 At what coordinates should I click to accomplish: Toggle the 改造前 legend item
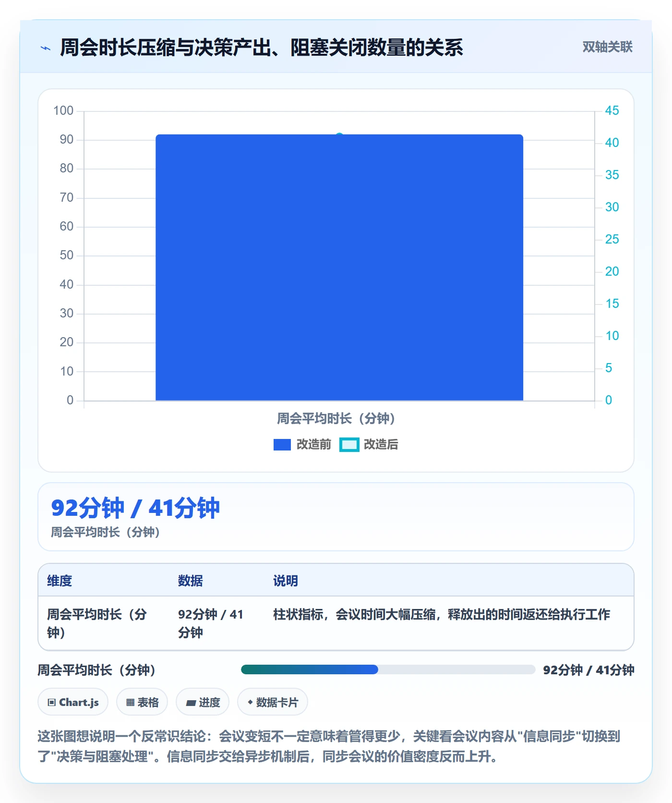(302, 445)
